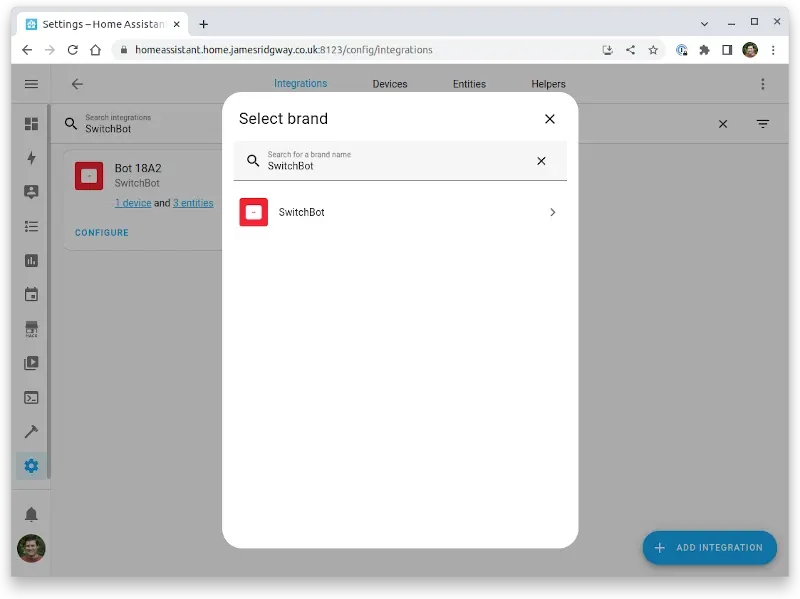Close the Select brand dialog

(549, 119)
